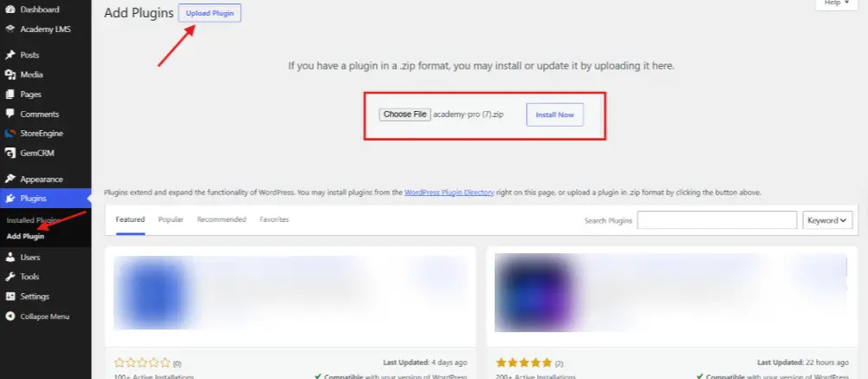
Task: Click the Users person icon
Action: [x=10, y=257]
